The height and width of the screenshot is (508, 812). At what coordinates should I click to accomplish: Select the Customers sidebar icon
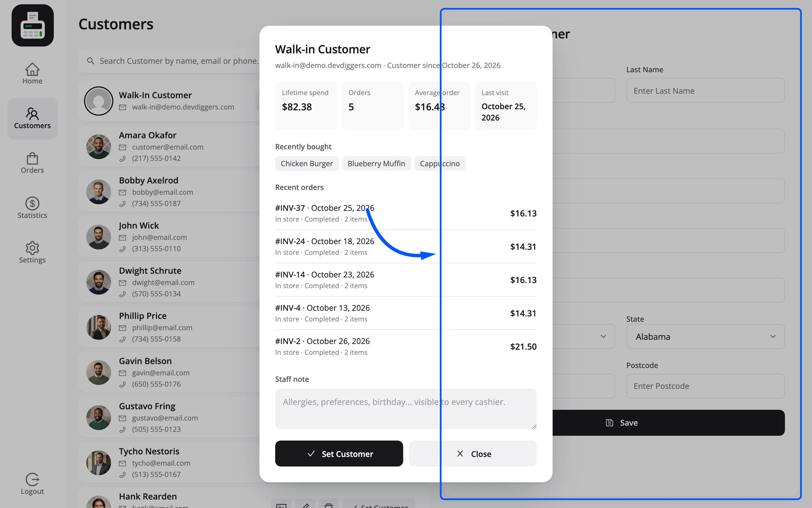pyautogui.click(x=32, y=113)
